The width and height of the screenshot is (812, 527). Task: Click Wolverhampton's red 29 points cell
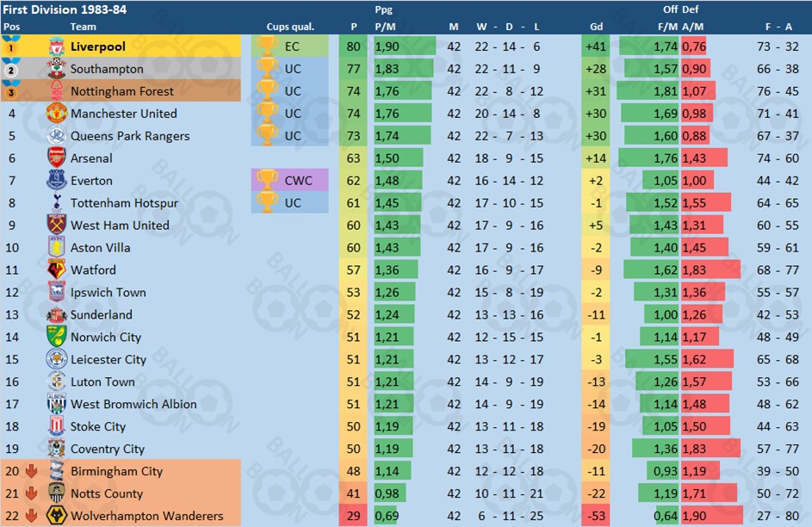coord(353,516)
